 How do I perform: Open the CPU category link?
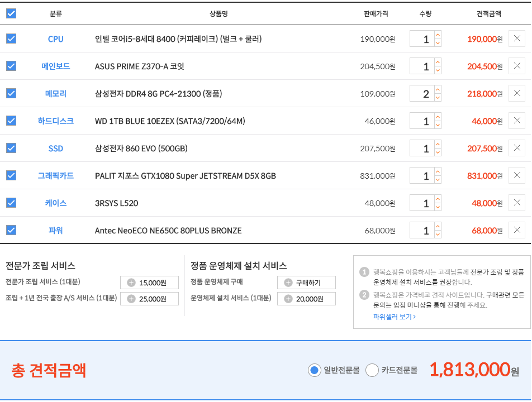(x=56, y=39)
